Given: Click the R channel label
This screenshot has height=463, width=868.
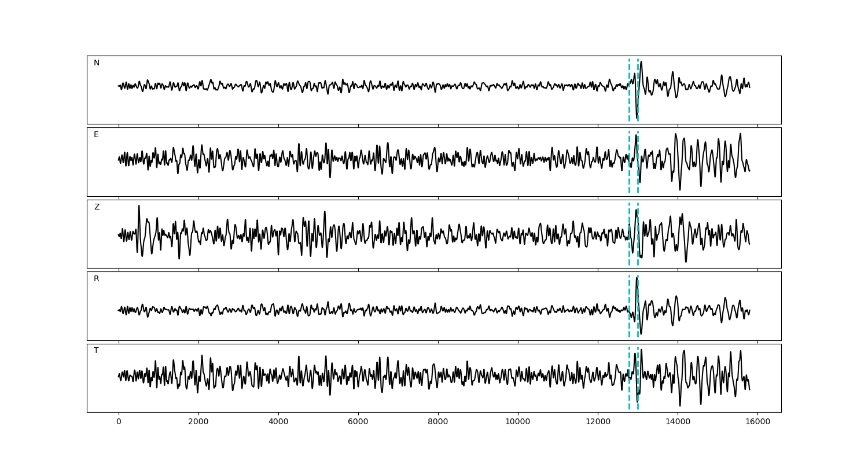Looking at the screenshot, I should pos(97,279).
